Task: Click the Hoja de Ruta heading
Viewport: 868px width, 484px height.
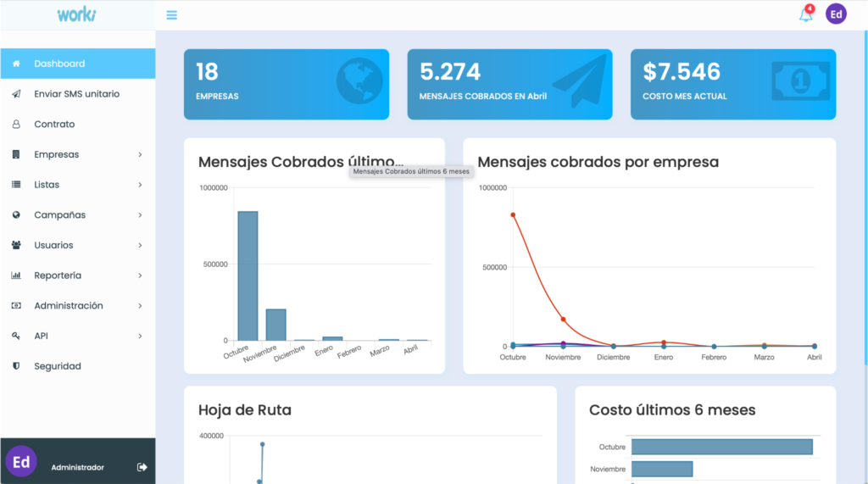Action: [245, 409]
